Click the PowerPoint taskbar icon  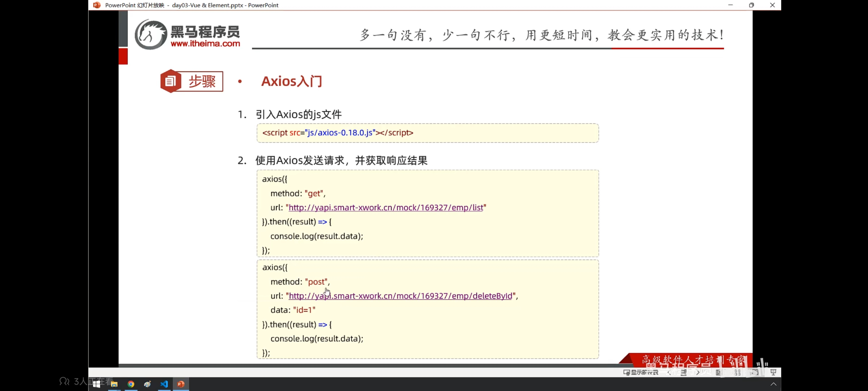(x=181, y=384)
